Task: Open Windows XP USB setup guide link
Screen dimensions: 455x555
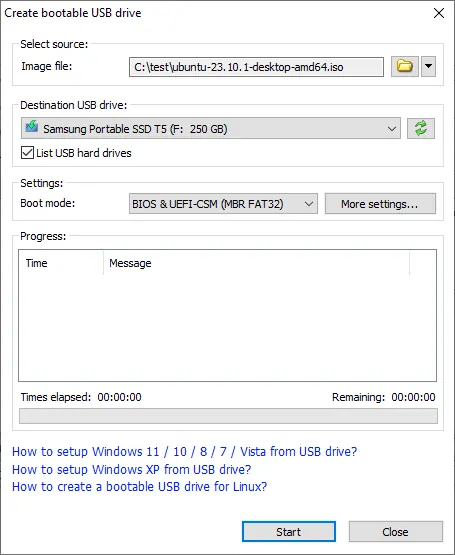Action: (x=131, y=469)
